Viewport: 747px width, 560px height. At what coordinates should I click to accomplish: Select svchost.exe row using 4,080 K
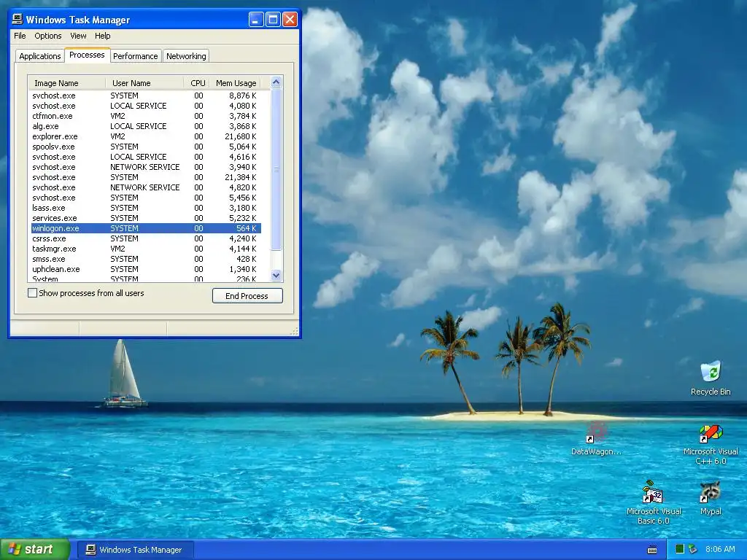[146, 106]
